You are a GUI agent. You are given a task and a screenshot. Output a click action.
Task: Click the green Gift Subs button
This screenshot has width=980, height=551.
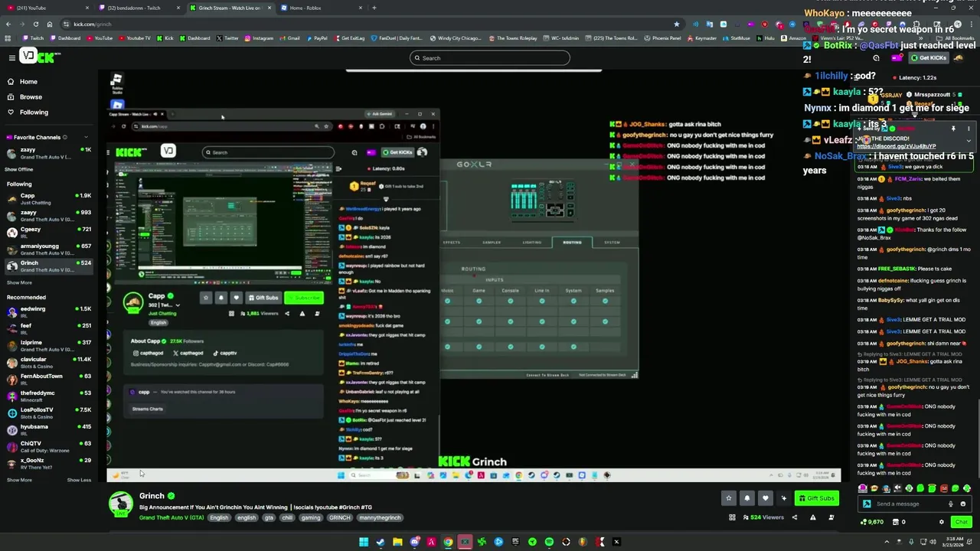[816, 498]
